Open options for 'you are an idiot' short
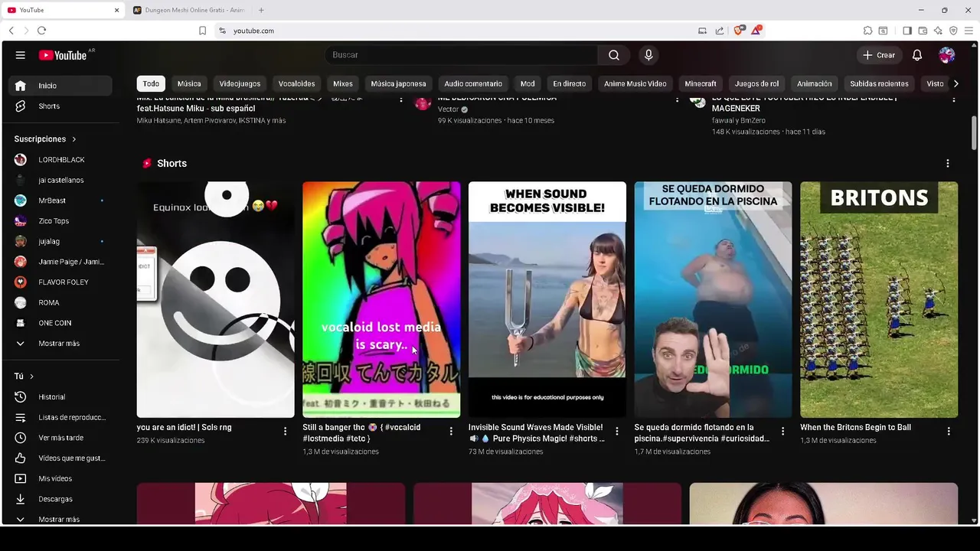 [x=285, y=432]
